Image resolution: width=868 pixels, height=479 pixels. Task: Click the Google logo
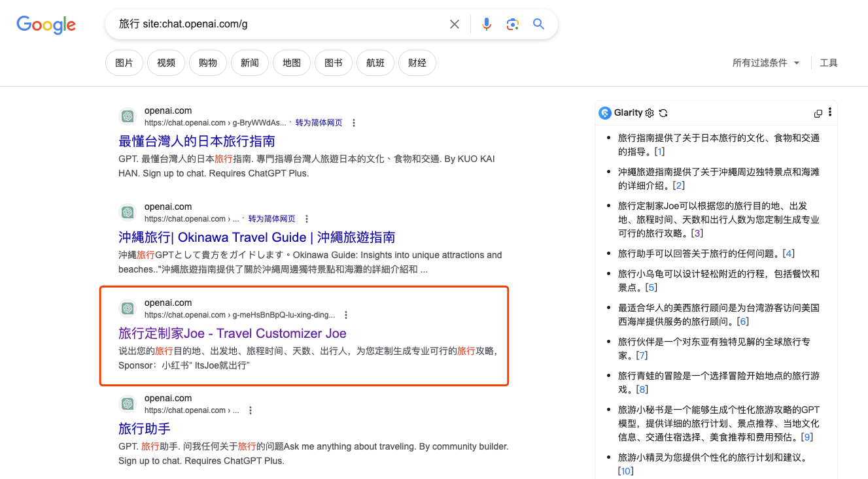(x=46, y=25)
